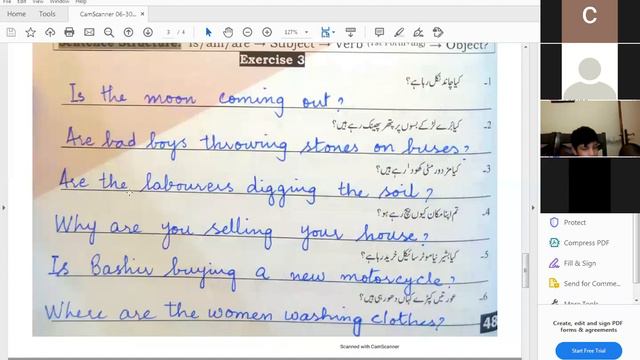Open the Help menu
The image size is (640, 360).
point(81,2)
